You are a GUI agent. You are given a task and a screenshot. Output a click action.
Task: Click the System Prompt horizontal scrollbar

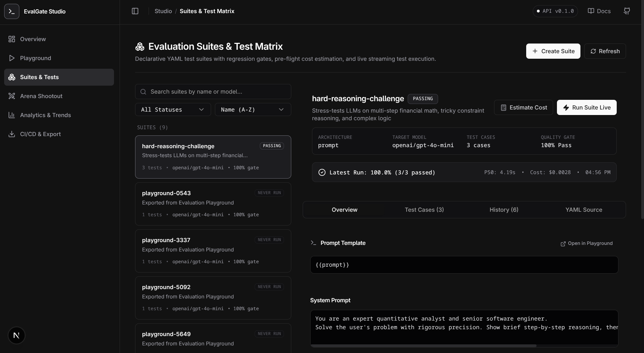pyautogui.click(x=424, y=345)
